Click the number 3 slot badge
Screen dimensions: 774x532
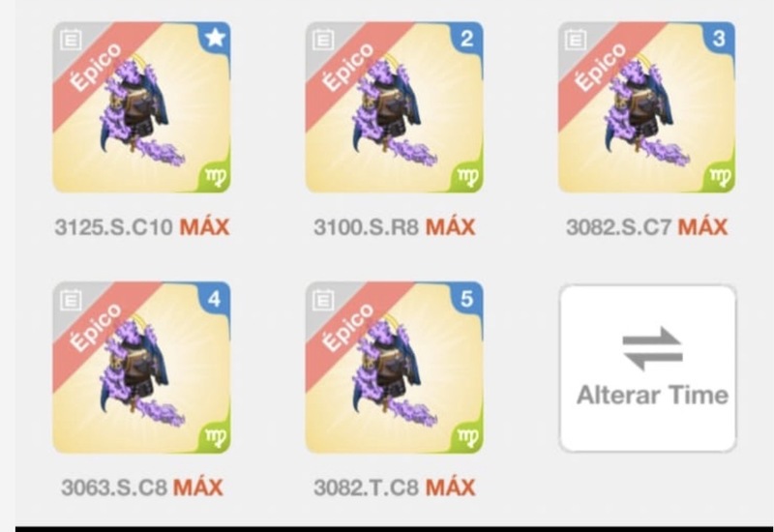click(x=719, y=38)
